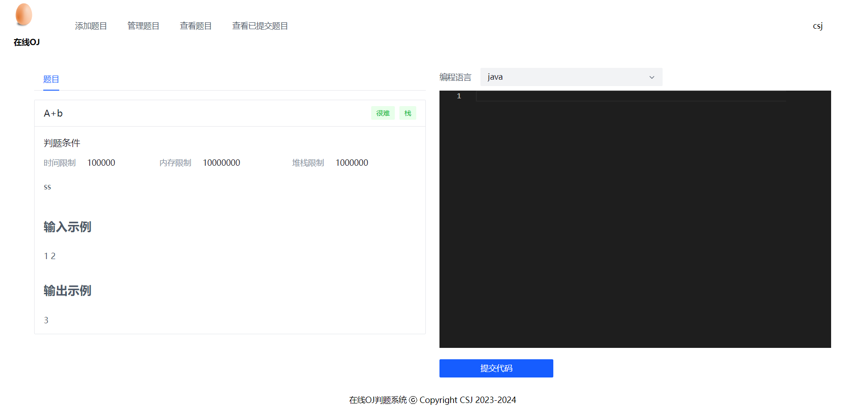This screenshot has width=868, height=413.
Task: Go to 查看题目 page
Action: point(196,26)
